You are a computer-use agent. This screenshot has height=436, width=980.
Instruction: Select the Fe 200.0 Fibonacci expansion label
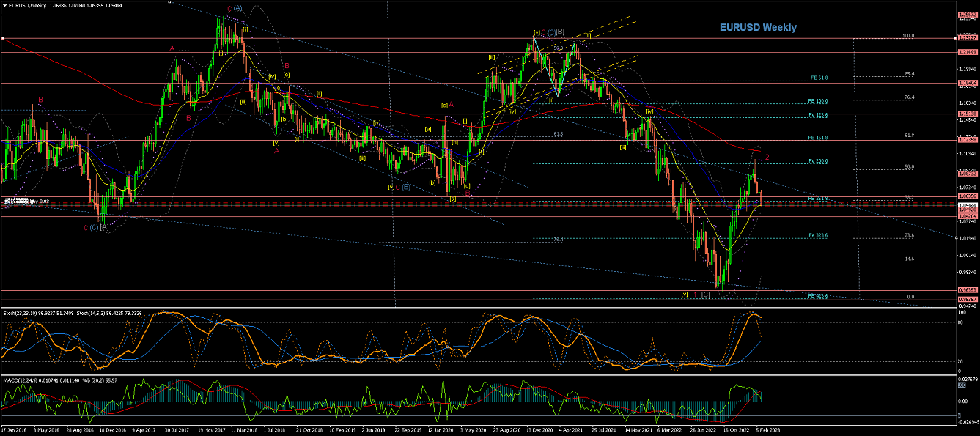click(x=817, y=160)
